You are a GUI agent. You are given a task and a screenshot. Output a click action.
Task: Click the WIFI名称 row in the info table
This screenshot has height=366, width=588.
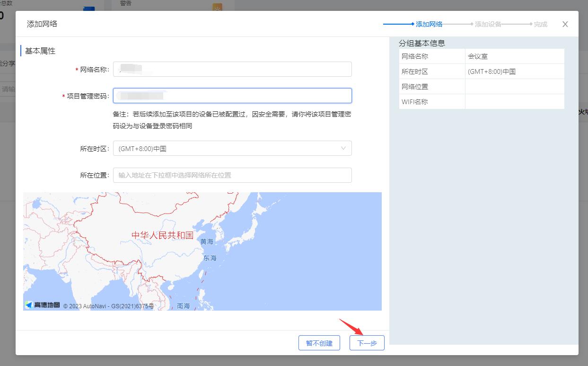415,102
